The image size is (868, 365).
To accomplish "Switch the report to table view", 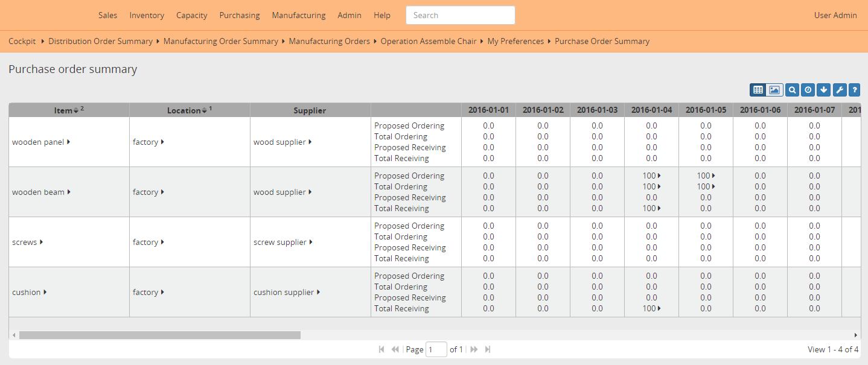I will pyautogui.click(x=758, y=89).
